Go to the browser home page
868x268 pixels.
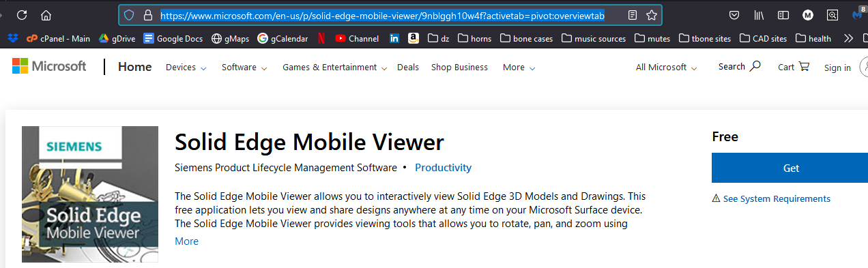[46, 15]
